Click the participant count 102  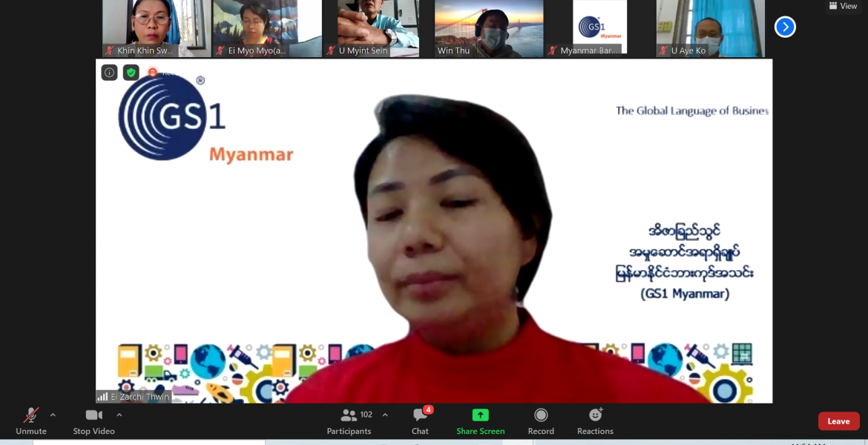point(366,415)
